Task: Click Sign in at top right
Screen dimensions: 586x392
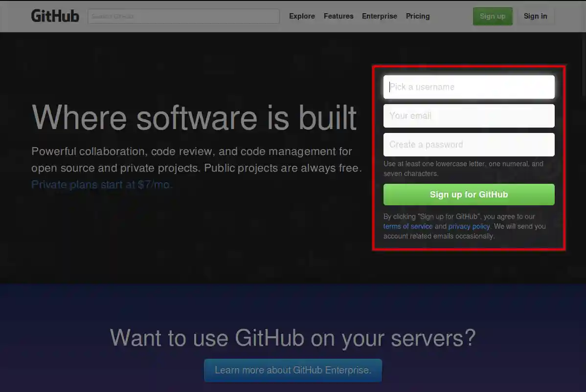Action: coord(535,16)
